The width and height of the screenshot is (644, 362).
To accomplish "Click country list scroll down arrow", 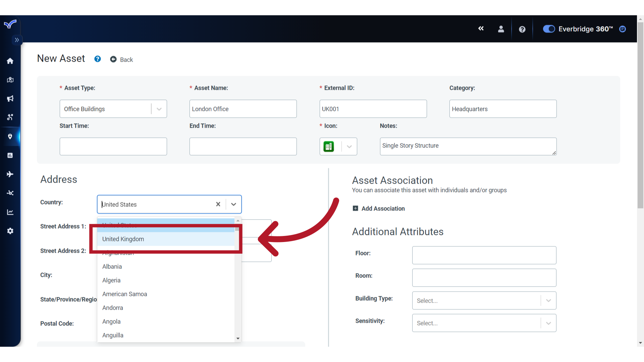I will (x=238, y=339).
